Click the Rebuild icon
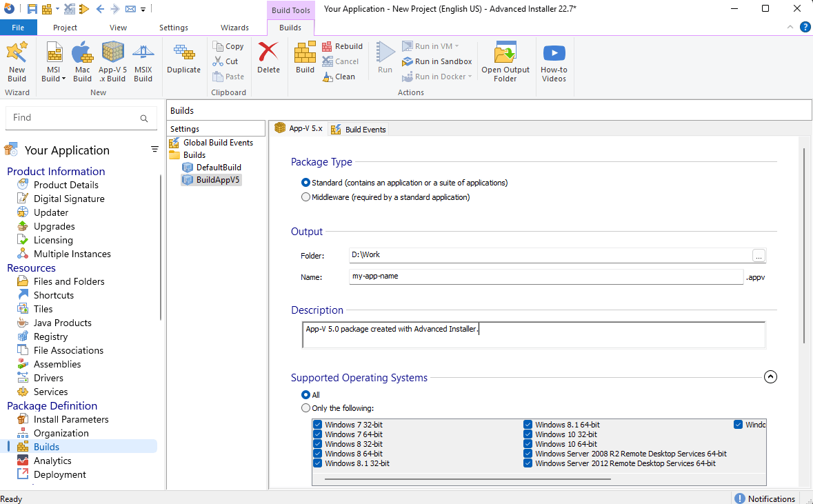 click(x=343, y=46)
